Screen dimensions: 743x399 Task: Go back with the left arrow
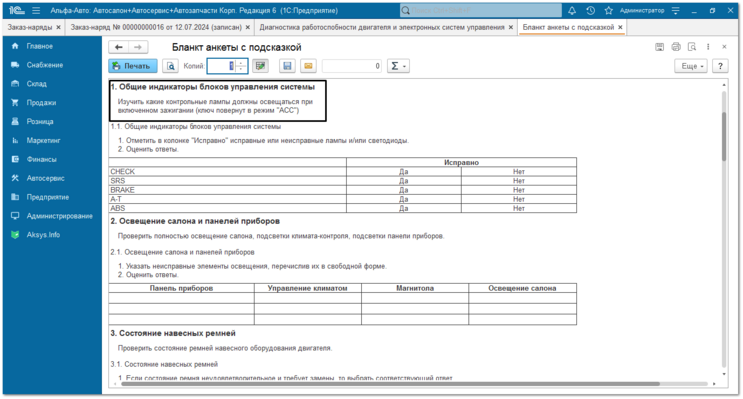pyautogui.click(x=118, y=47)
